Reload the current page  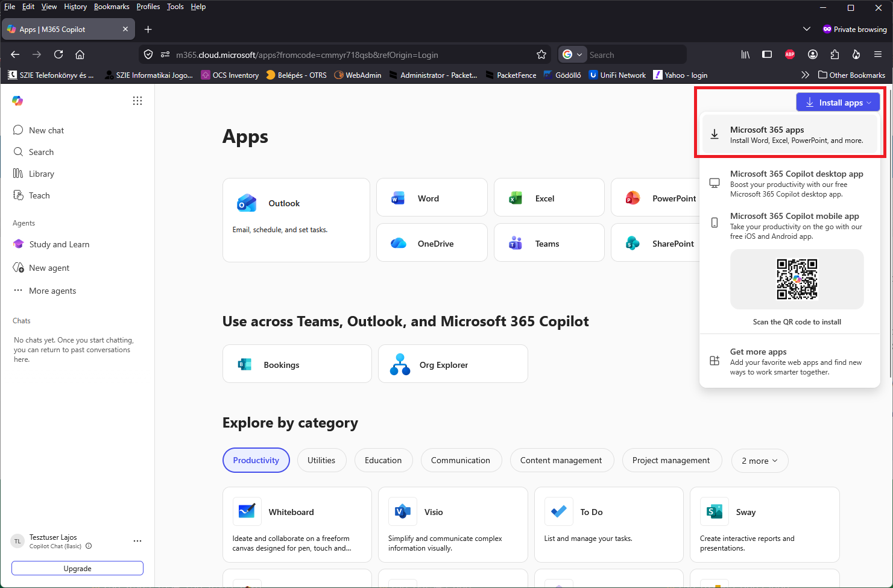tap(58, 54)
